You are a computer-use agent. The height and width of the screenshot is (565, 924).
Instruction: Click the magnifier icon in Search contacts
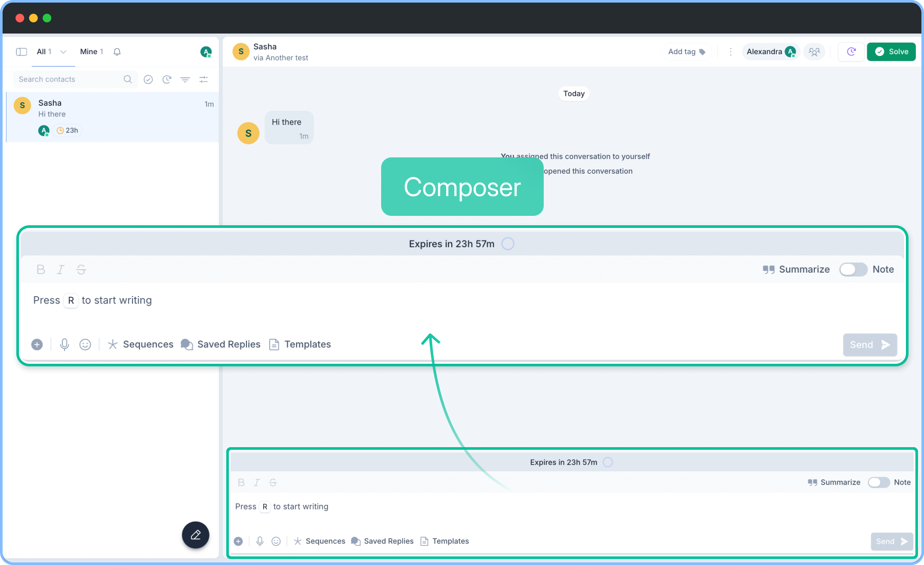click(x=128, y=79)
